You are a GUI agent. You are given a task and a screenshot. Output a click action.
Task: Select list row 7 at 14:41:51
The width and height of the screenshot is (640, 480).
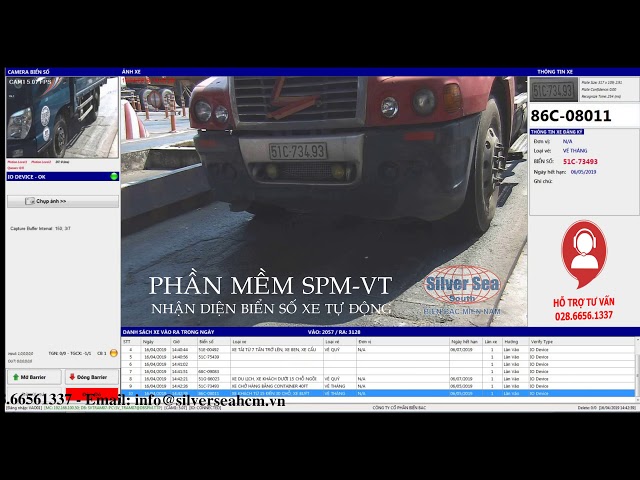coord(378,372)
